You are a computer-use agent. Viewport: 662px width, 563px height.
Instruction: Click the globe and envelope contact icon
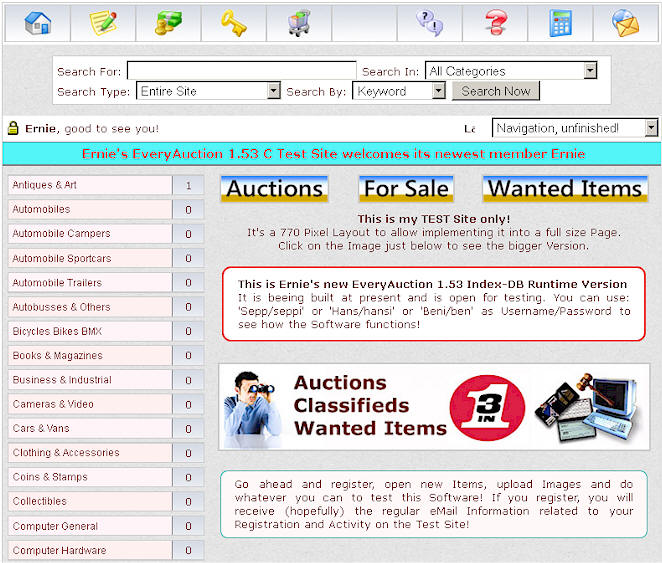[x=626, y=23]
